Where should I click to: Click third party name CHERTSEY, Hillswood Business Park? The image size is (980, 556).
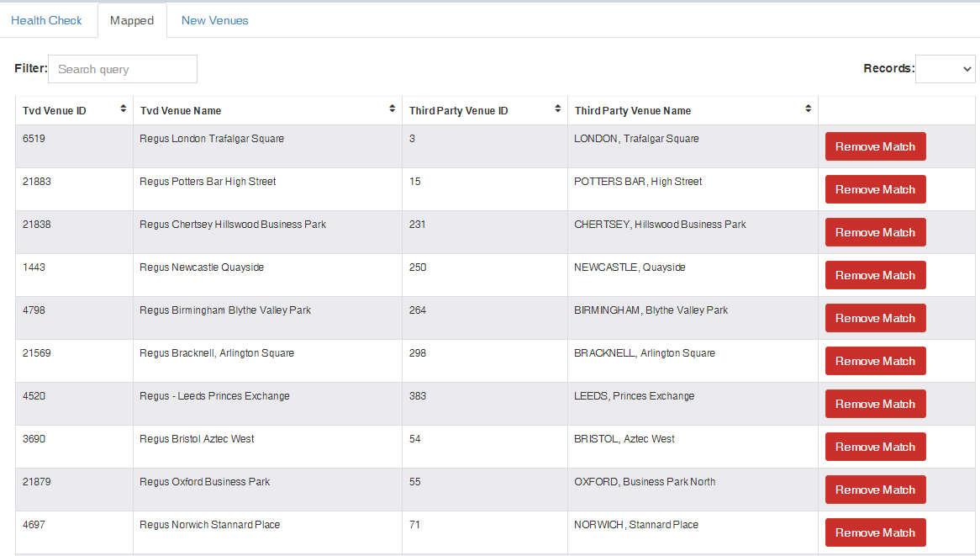[x=660, y=225]
